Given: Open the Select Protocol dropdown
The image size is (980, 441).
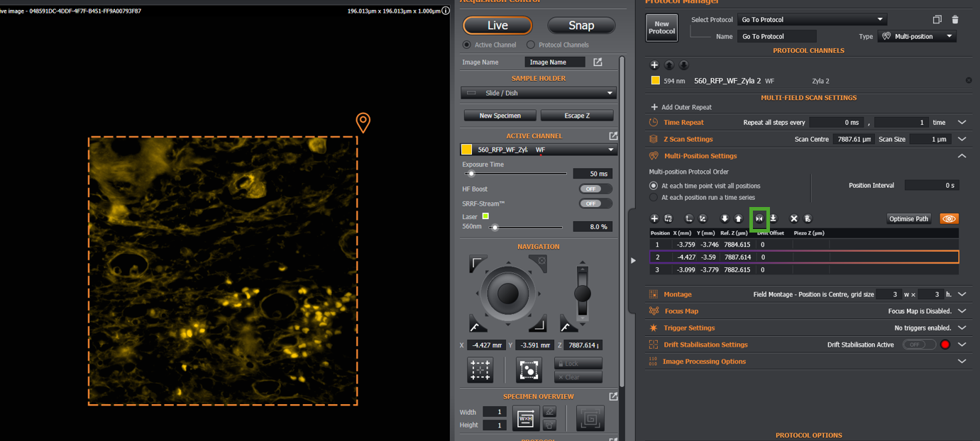Looking at the screenshot, I should 812,20.
